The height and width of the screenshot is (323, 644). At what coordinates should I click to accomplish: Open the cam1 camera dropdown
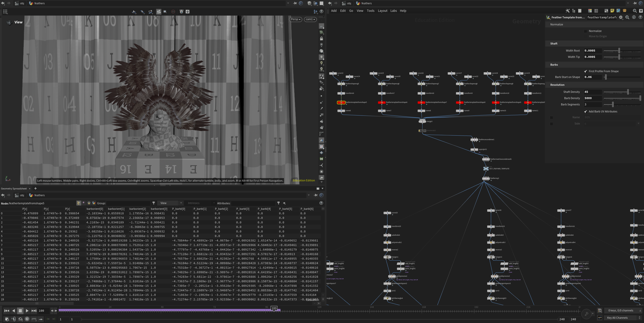click(x=310, y=19)
